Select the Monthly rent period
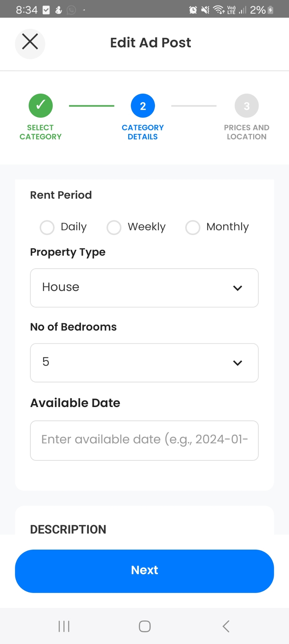 [193, 227]
